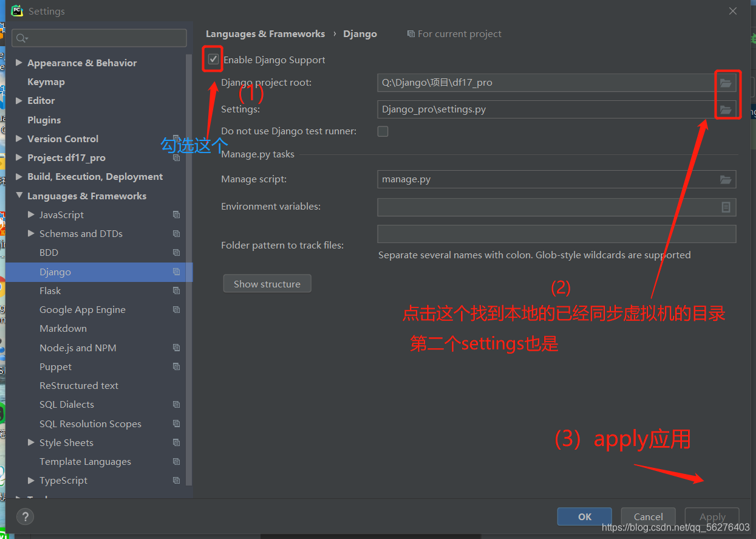Click the OK button
756x539 pixels.
click(585, 517)
